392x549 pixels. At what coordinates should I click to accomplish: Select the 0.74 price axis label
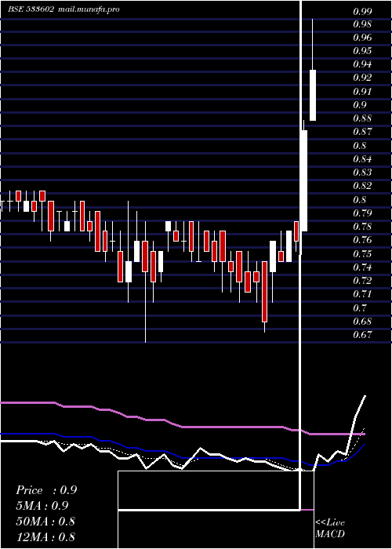click(x=362, y=267)
